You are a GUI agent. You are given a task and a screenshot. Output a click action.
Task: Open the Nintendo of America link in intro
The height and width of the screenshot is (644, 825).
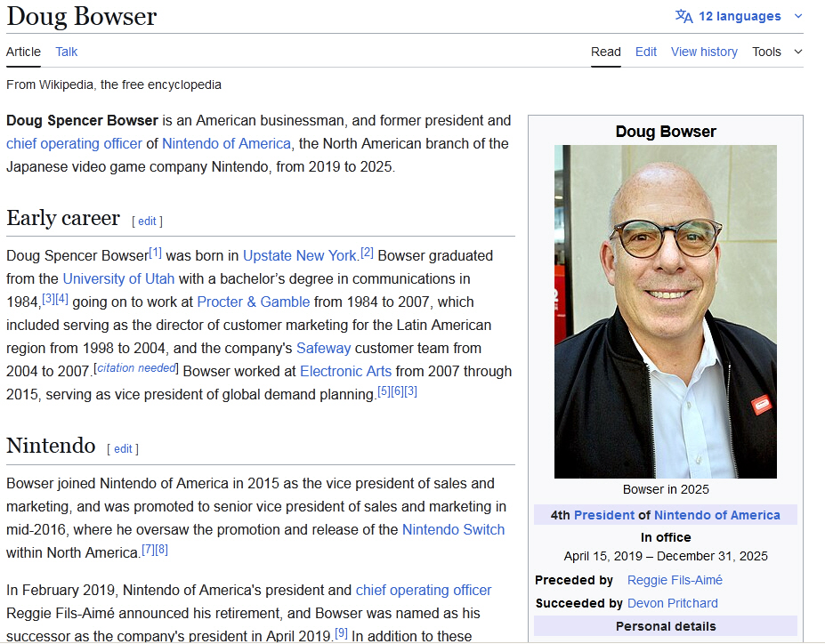click(226, 143)
